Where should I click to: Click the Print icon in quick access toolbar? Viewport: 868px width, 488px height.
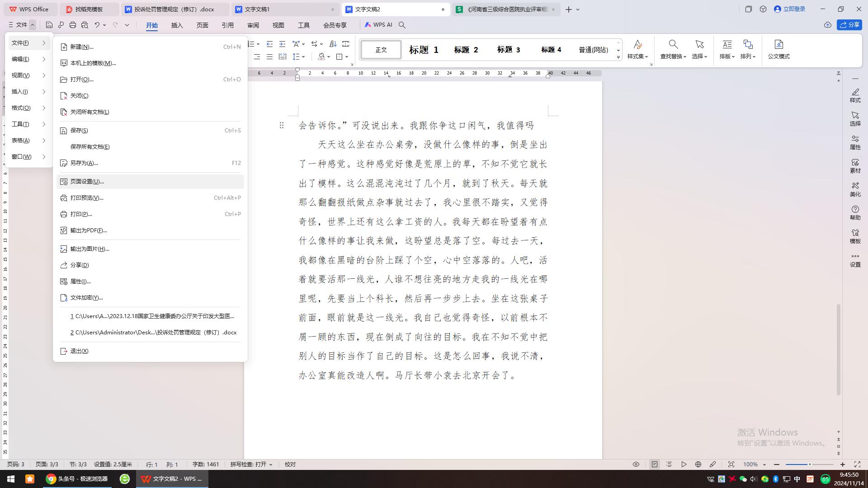pos(72,25)
